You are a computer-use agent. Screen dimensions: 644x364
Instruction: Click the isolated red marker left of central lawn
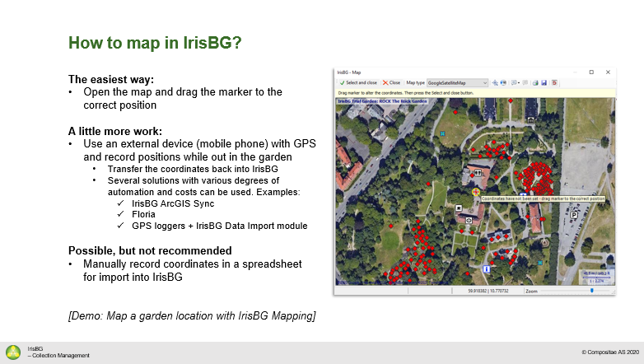coord(428,184)
